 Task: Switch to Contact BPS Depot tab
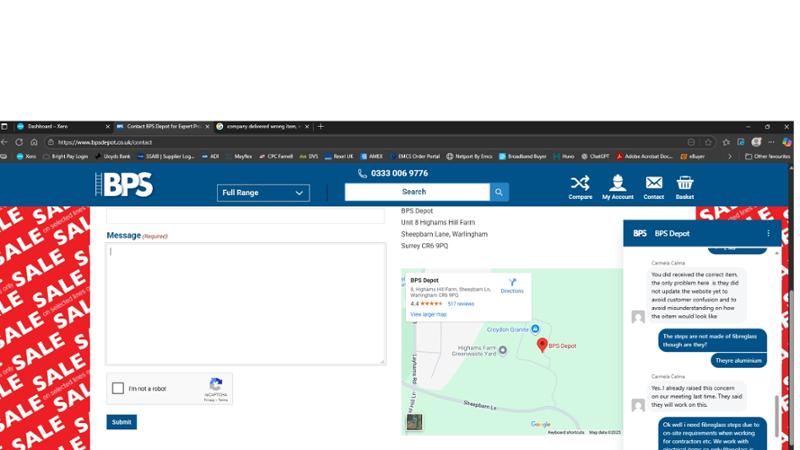(x=163, y=127)
